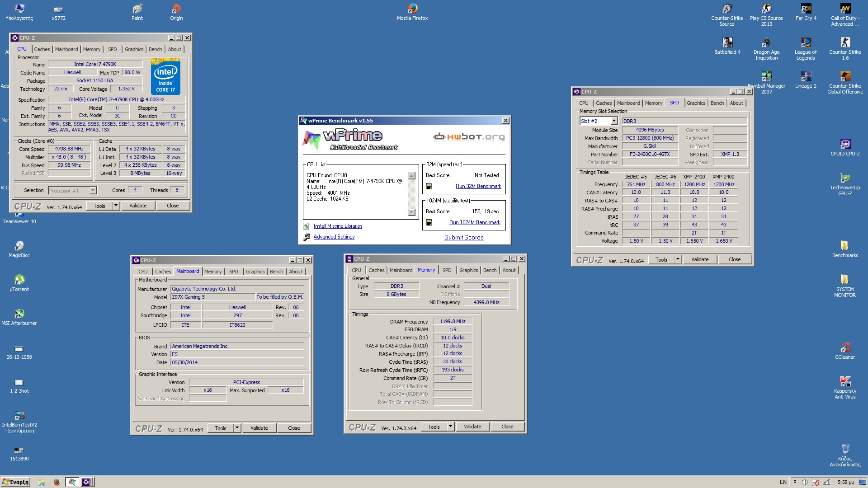Open the Origin desktop icon
The height and width of the screenshot is (488, 868).
tap(176, 12)
